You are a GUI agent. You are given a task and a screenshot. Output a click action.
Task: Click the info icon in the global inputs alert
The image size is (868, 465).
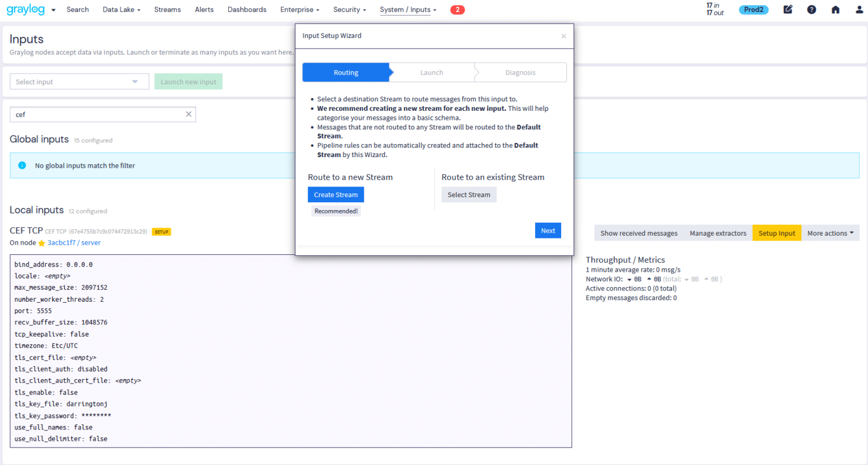(22, 165)
